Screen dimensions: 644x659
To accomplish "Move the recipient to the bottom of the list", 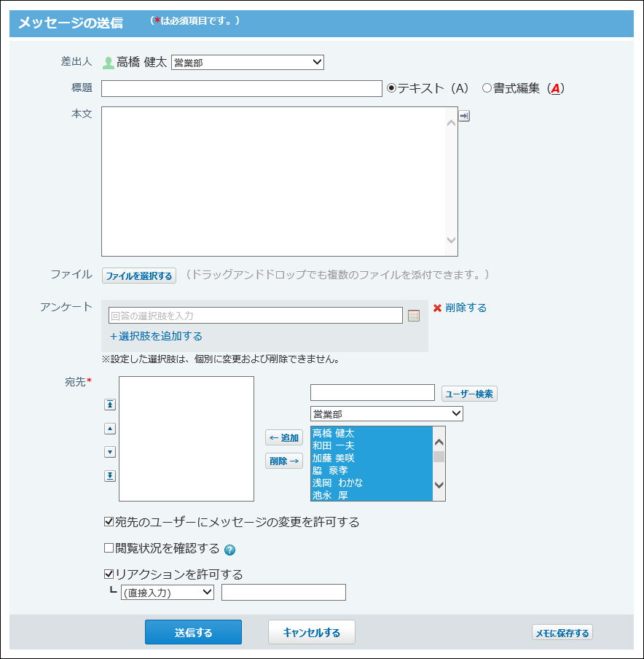I will point(110,476).
